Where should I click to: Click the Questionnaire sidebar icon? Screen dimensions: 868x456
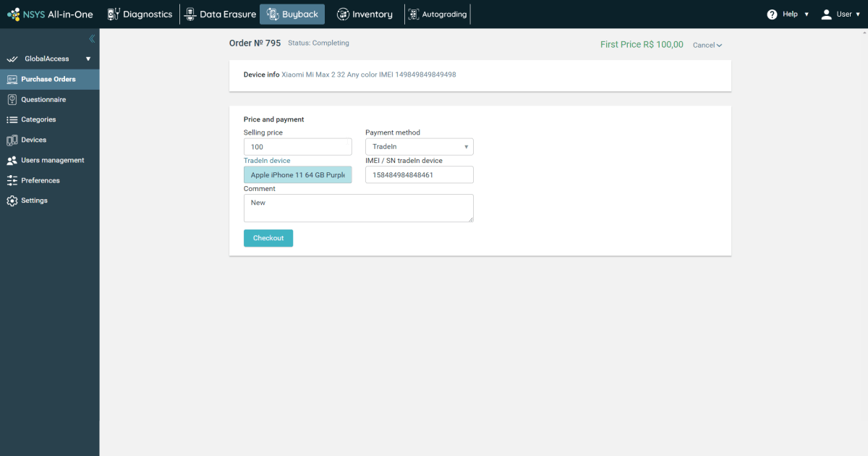12,100
